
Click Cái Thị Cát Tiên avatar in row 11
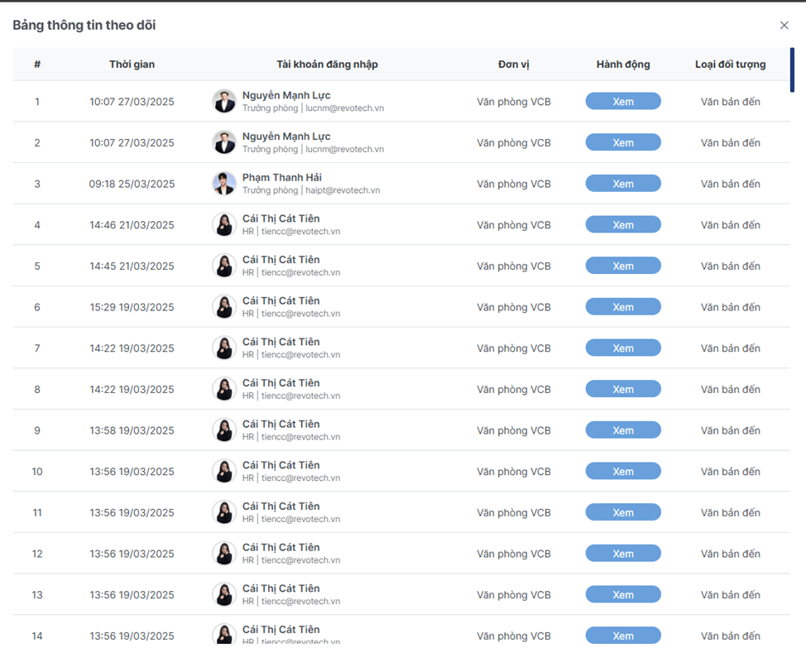[224, 512]
